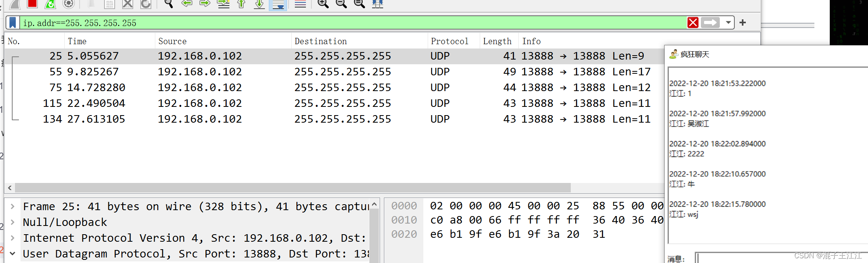Select packet 75 at time 14.728280
The height and width of the screenshot is (263, 868).
pos(334,88)
